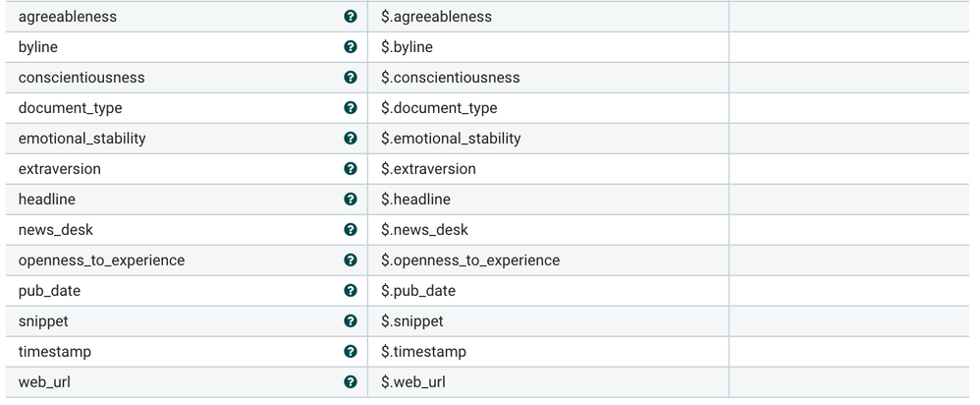980x405 pixels.
Task: Click help icon beside agreeableness
Action: pyautogui.click(x=350, y=17)
